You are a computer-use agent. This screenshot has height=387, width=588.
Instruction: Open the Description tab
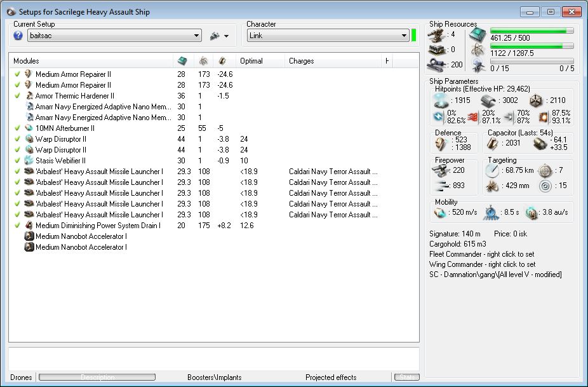tap(97, 377)
